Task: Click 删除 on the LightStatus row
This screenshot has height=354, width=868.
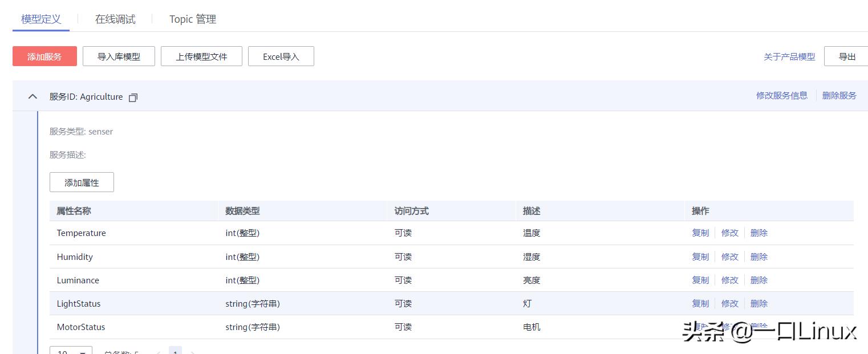Action: (x=759, y=303)
